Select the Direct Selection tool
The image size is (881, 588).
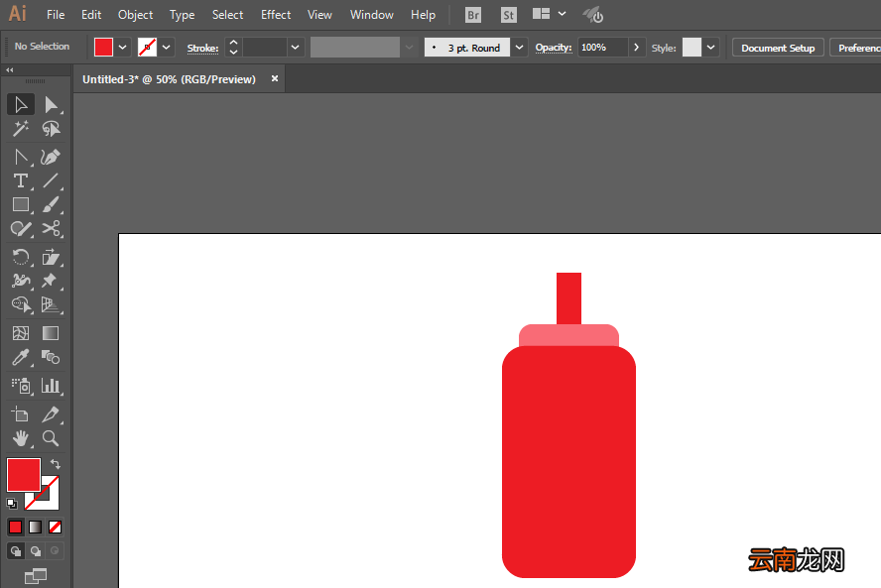point(51,104)
